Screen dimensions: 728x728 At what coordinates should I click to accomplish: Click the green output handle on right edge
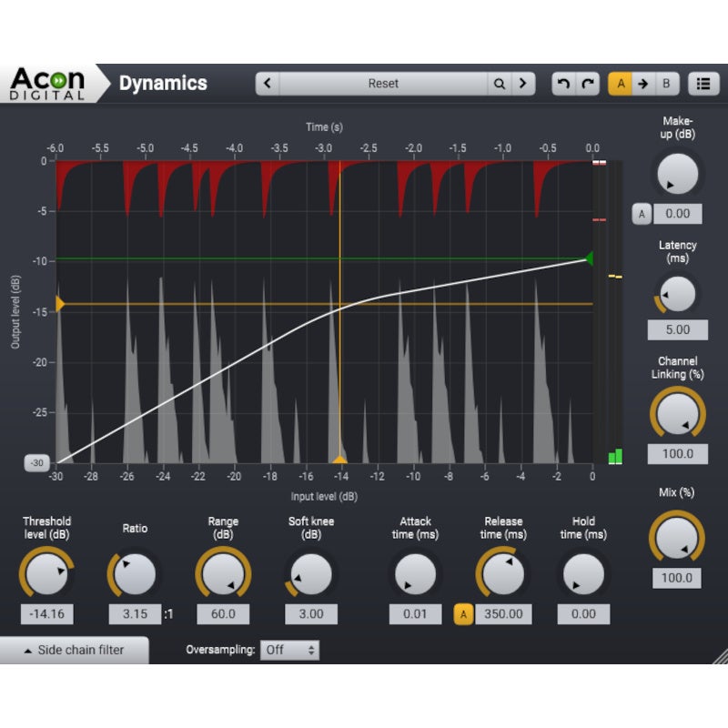(x=589, y=258)
